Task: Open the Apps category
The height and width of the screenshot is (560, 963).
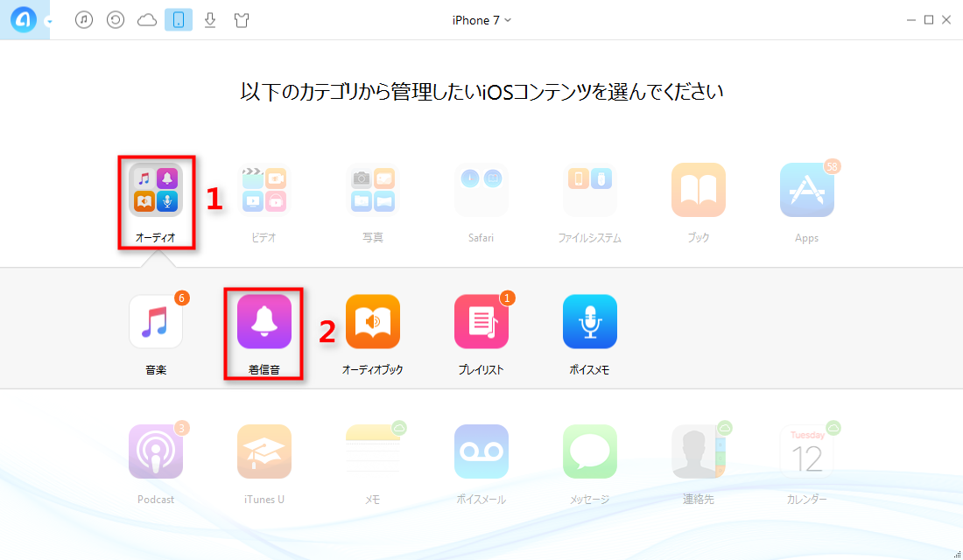Action: coord(806,190)
